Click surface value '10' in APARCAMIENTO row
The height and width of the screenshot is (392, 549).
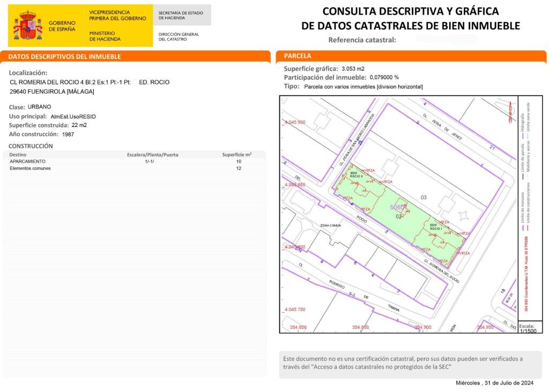point(239,162)
